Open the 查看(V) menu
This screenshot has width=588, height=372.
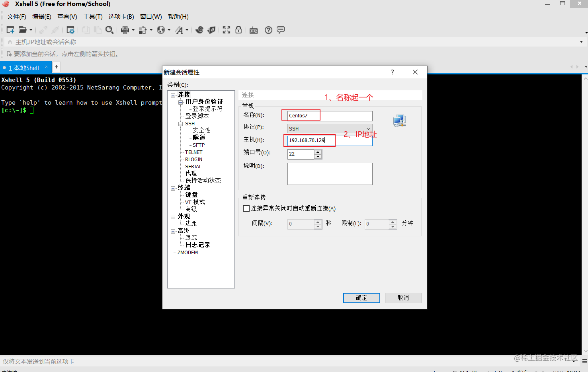click(67, 17)
